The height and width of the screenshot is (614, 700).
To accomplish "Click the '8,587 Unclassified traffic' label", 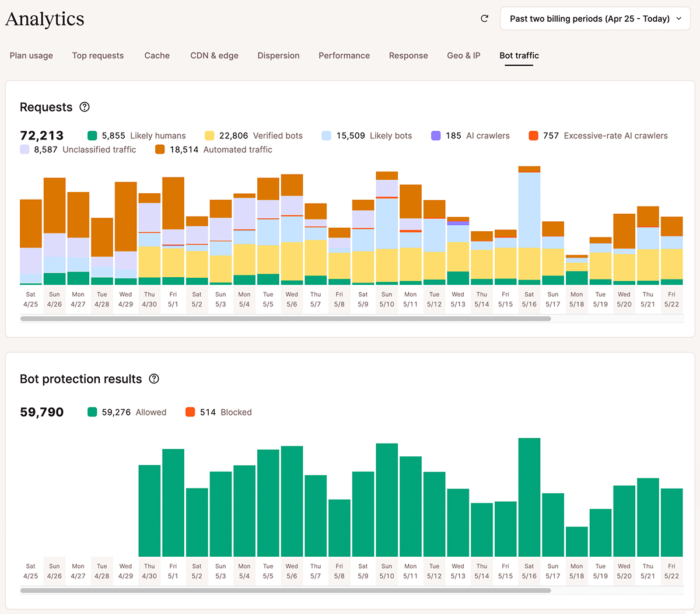I will [85, 149].
